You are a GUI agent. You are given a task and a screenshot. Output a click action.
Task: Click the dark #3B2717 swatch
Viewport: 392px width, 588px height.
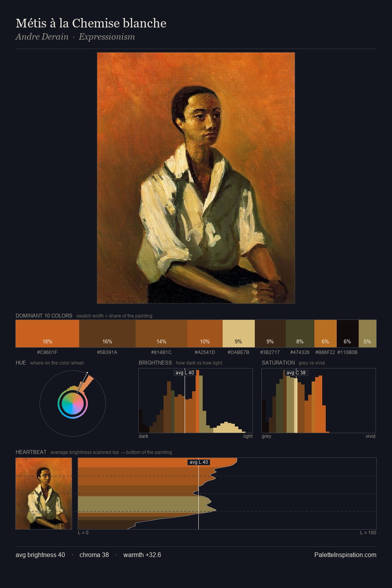pos(270,334)
